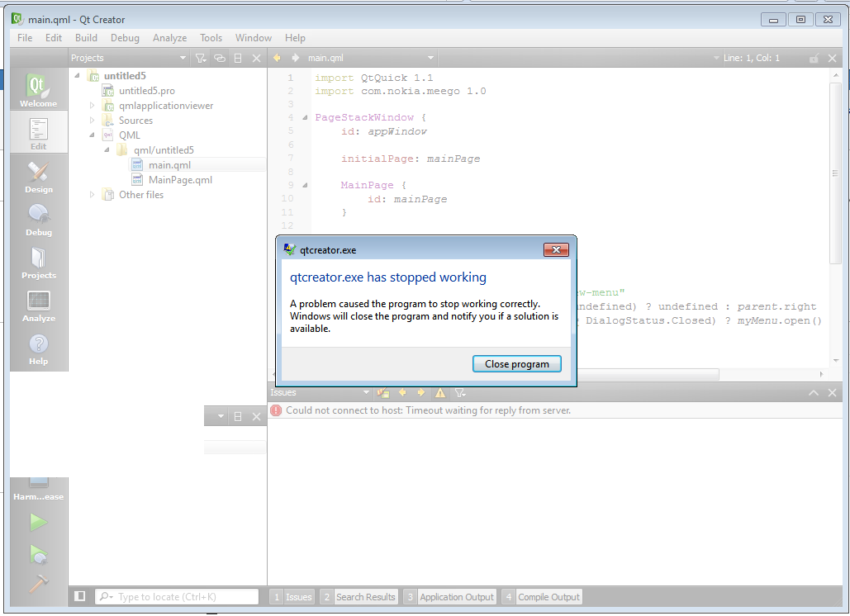Toggle the sidebar visibility button
This screenshot has height=616, width=850.
[x=80, y=596]
